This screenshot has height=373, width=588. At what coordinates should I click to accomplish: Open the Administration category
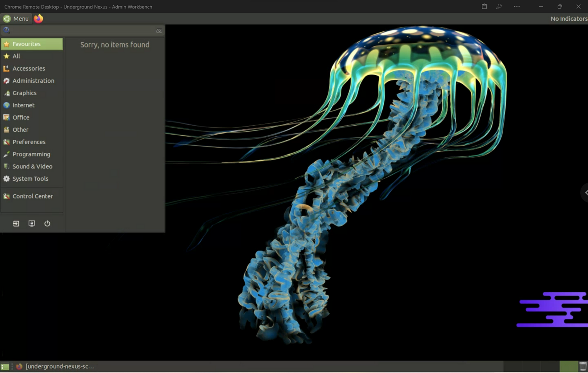(x=33, y=81)
